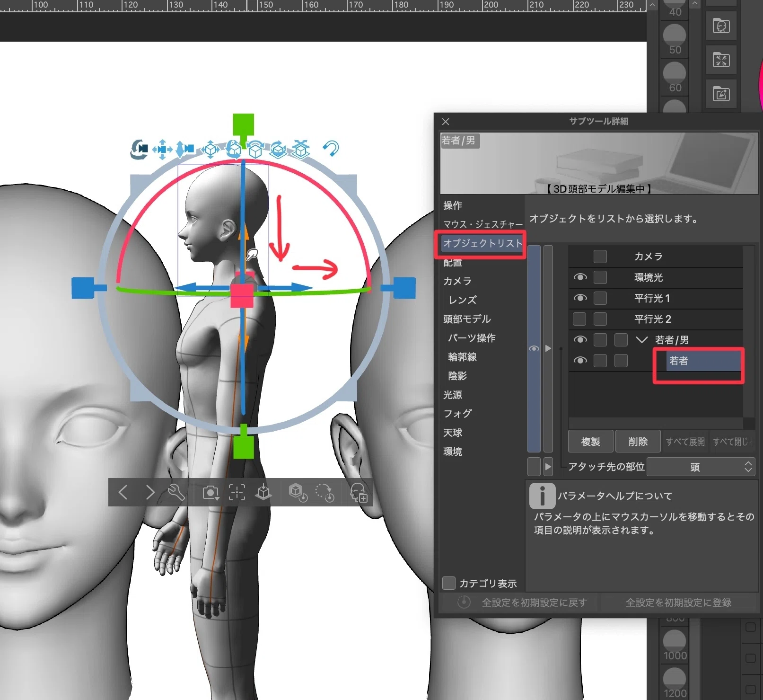Grab the red center manipulator square
The image size is (763, 700).
(x=242, y=296)
